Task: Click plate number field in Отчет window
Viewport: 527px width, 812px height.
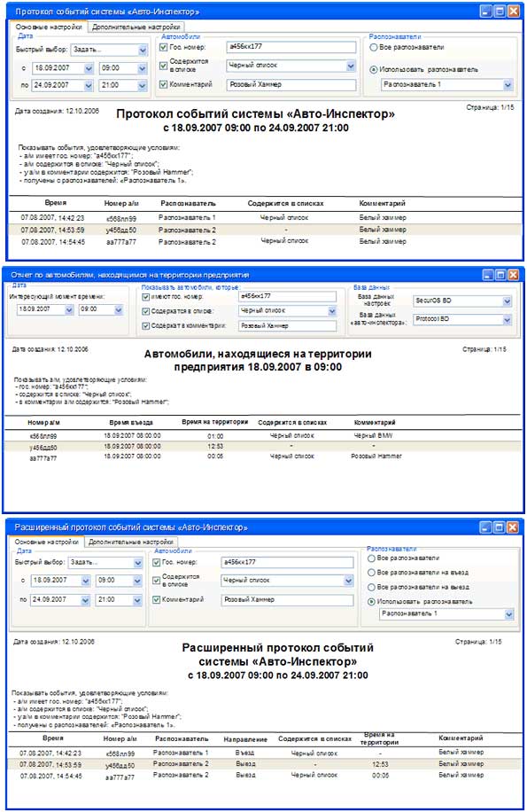Action: pos(288,296)
